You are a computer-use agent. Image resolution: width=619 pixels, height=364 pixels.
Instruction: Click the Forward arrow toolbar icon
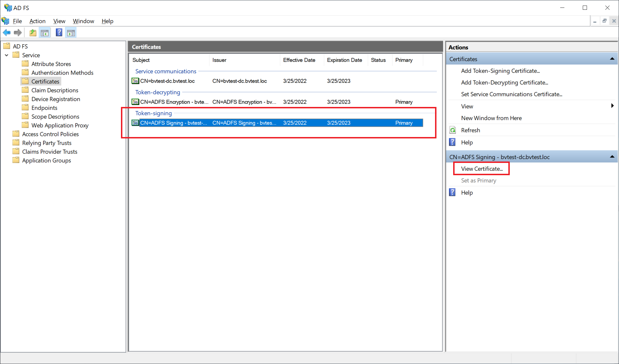(x=18, y=33)
